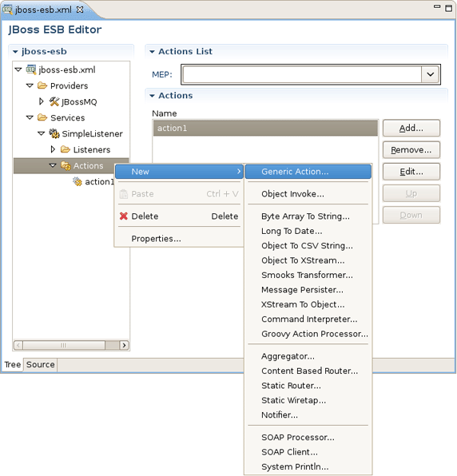Collapse the Actions section twistie
The image size is (457, 476).
pos(152,96)
